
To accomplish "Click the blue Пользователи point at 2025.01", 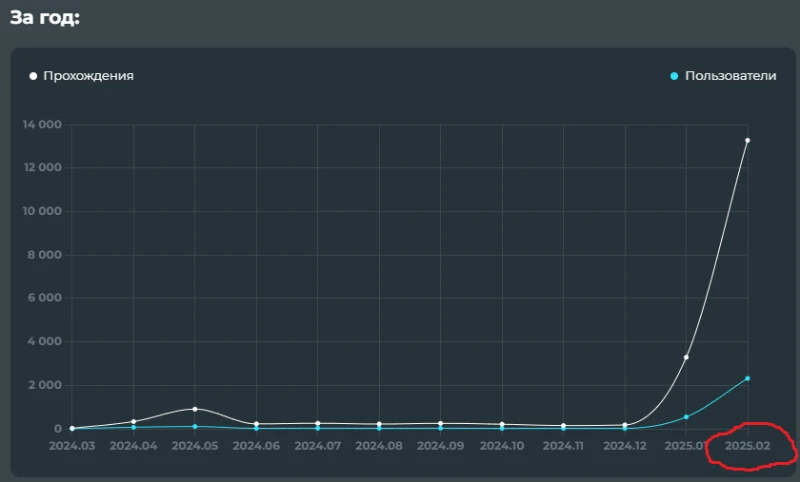I will point(686,417).
